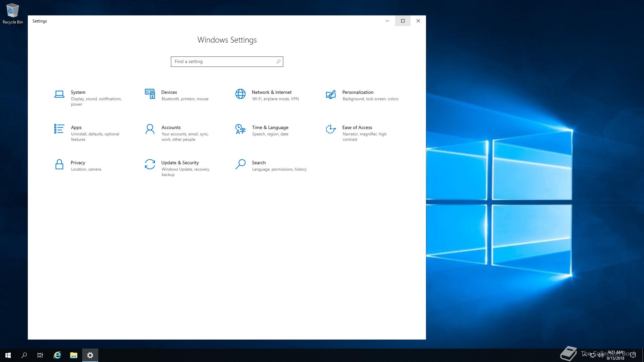Open the Windows Start menu
This screenshot has width=644, height=362.
[x=8, y=355]
